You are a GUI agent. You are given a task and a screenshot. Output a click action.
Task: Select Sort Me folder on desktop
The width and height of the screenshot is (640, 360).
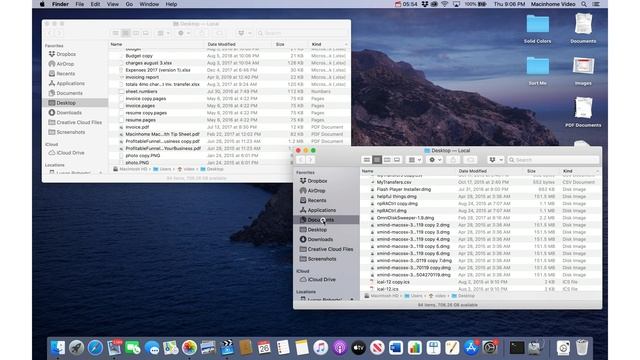click(x=538, y=71)
